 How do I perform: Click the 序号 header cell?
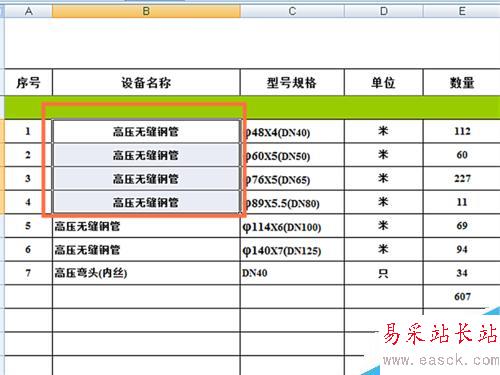tap(28, 82)
